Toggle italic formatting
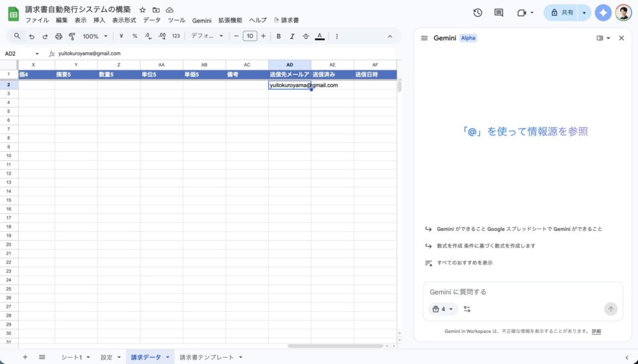 (x=292, y=36)
